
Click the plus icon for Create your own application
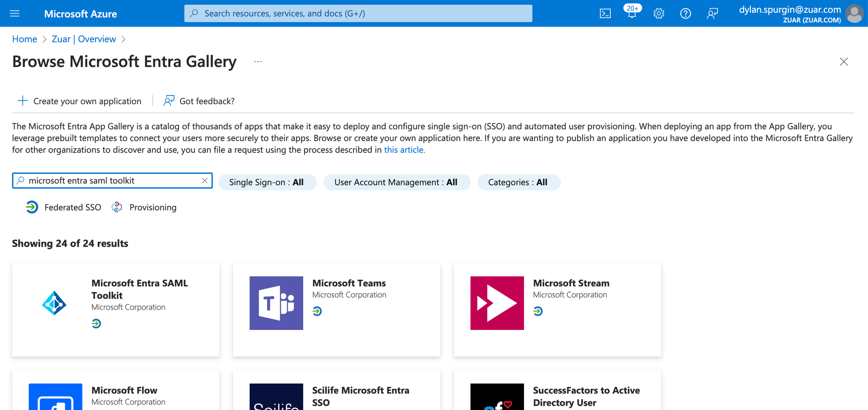(23, 100)
